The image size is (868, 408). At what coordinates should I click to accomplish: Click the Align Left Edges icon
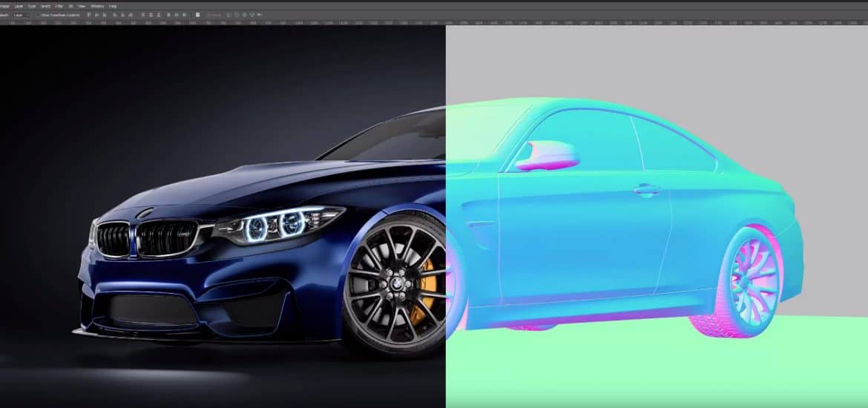(115, 15)
